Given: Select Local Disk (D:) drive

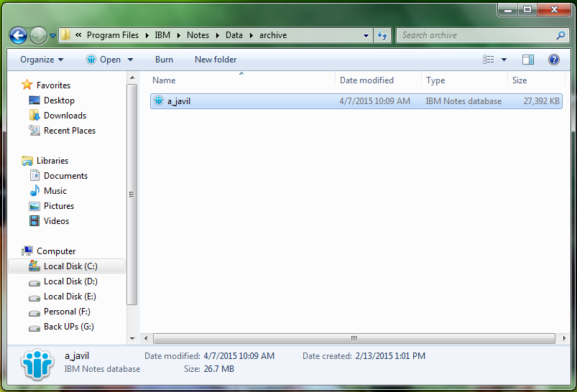Looking at the screenshot, I should 70,281.
